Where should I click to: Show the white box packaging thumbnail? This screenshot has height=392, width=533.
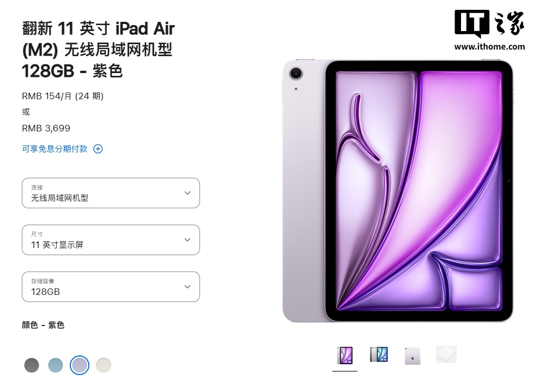[x=446, y=354]
